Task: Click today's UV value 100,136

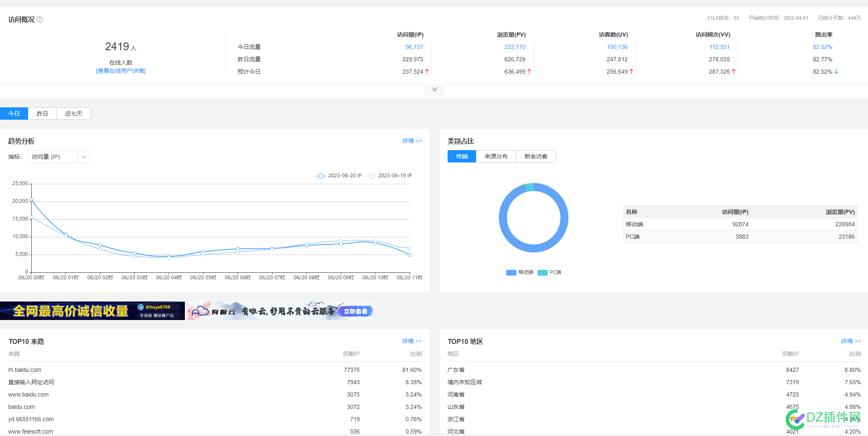Action: click(617, 47)
